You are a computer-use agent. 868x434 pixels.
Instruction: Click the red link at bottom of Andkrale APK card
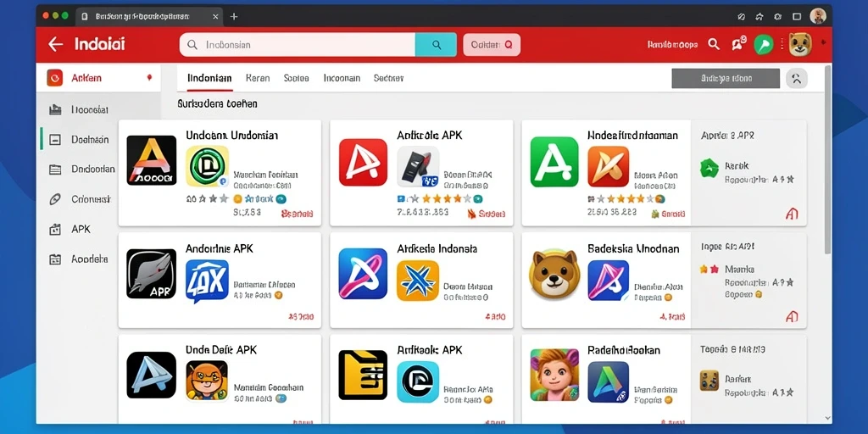(487, 214)
